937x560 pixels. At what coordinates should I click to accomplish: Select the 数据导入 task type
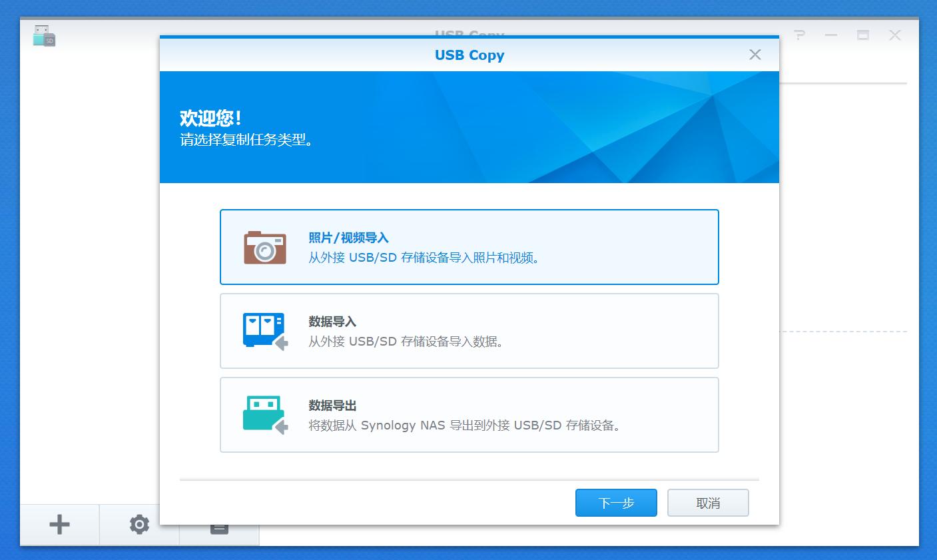tap(332, 322)
